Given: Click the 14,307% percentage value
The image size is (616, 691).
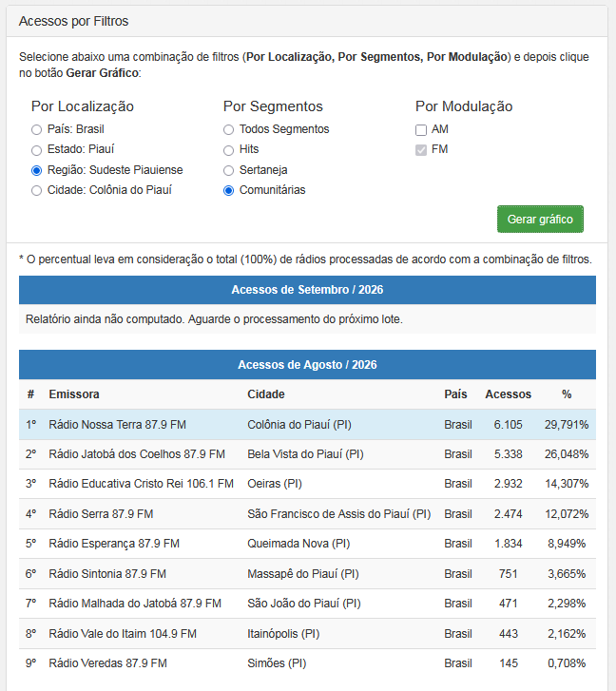Looking at the screenshot, I should 567,484.
